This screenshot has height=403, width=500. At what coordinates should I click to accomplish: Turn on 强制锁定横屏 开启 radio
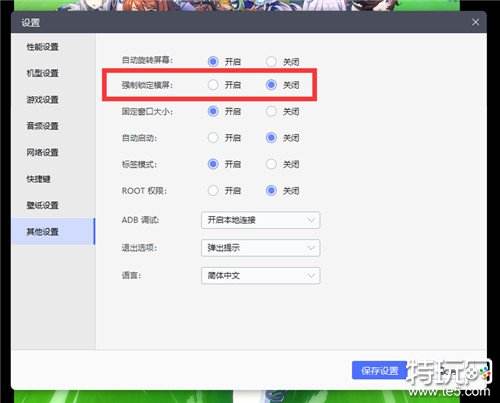[x=213, y=85]
